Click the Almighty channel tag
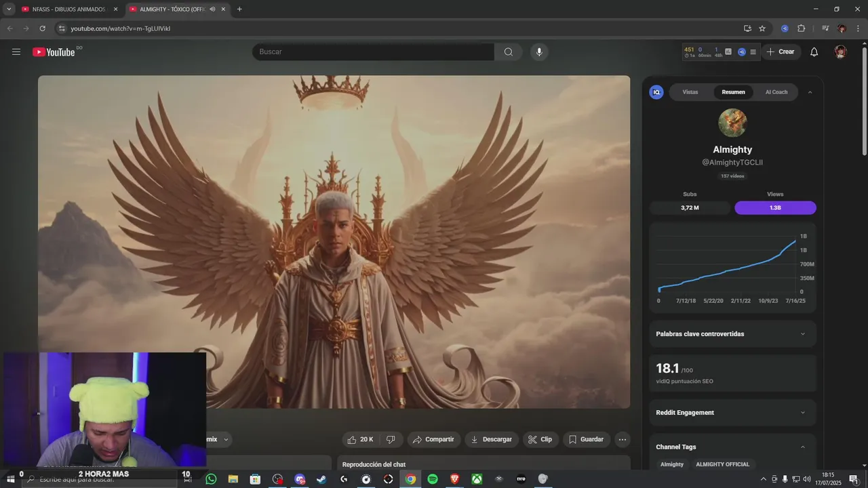The height and width of the screenshot is (488, 868). click(672, 464)
